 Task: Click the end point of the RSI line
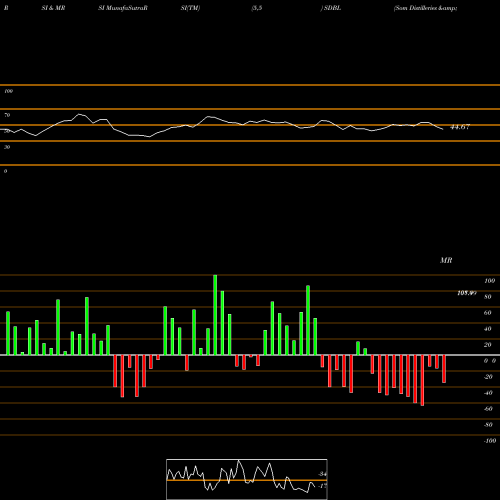coord(443,129)
